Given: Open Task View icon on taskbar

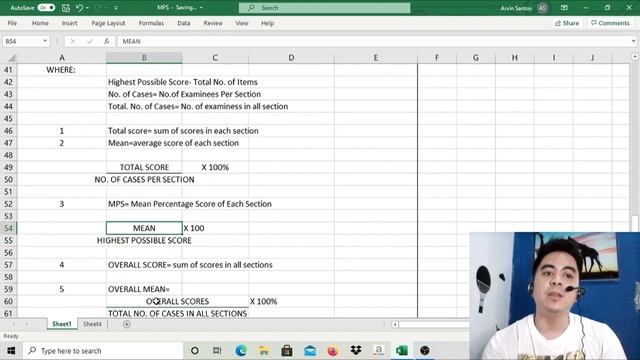Looking at the screenshot, I should pos(217,351).
